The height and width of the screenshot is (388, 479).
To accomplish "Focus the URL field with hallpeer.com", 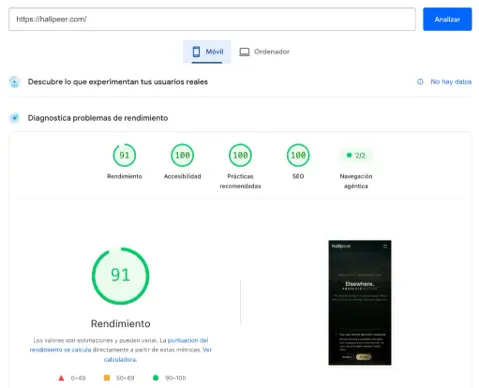I will point(212,19).
